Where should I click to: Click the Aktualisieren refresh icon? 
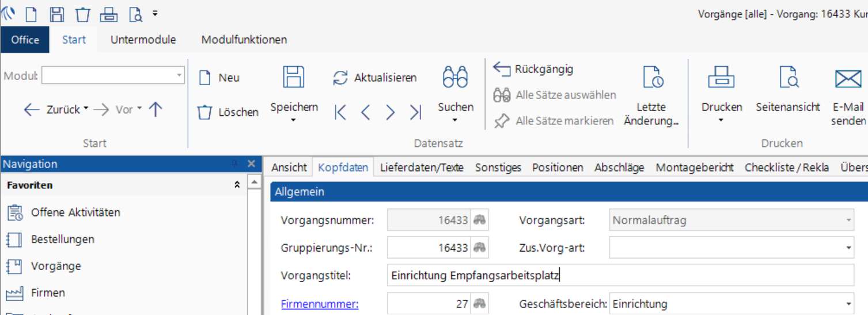(340, 78)
